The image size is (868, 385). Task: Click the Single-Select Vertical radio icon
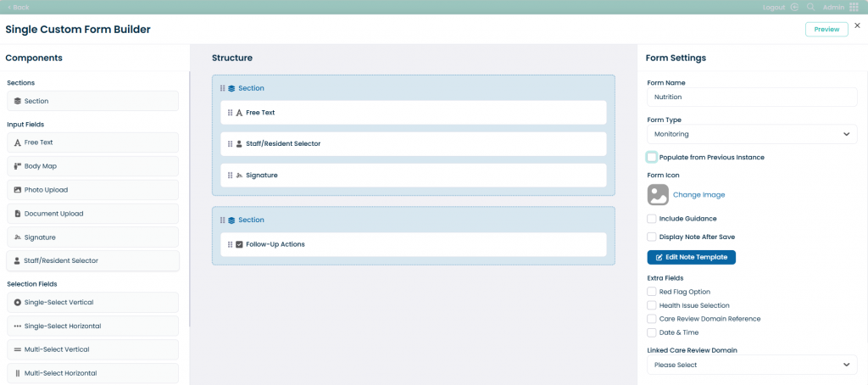click(x=18, y=303)
